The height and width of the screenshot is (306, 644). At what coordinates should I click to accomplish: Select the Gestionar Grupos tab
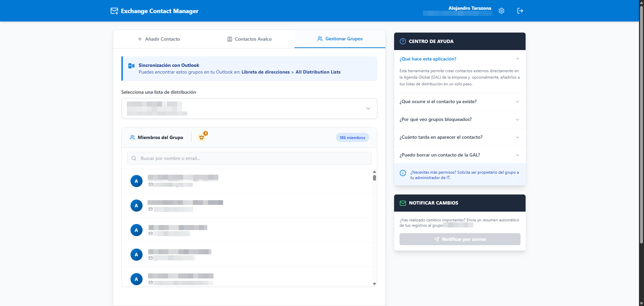pos(340,39)
